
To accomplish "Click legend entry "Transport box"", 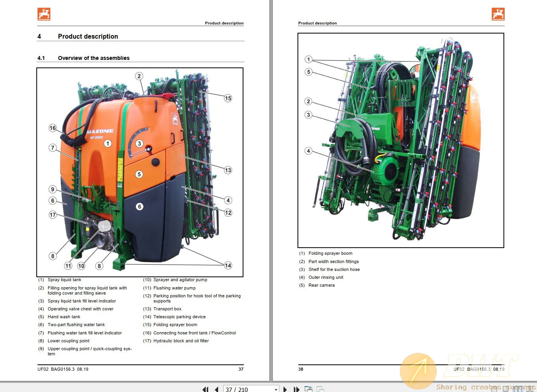I will point(167,309).
